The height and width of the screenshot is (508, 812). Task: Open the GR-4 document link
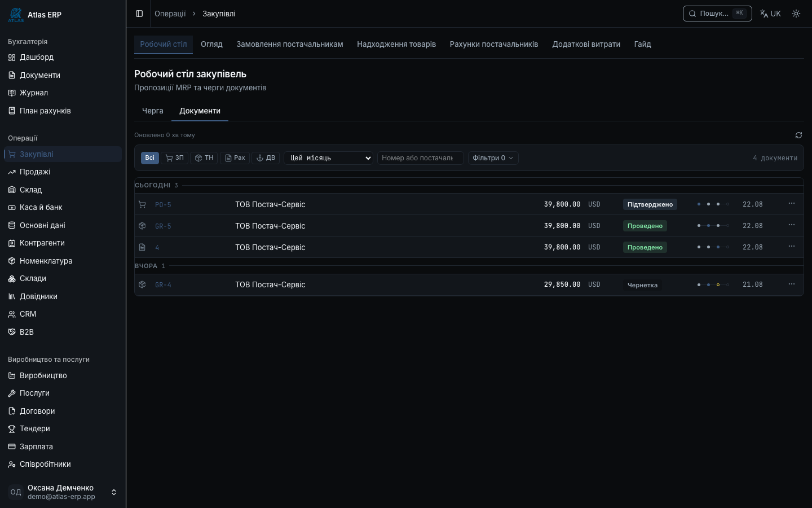(163, 285)
